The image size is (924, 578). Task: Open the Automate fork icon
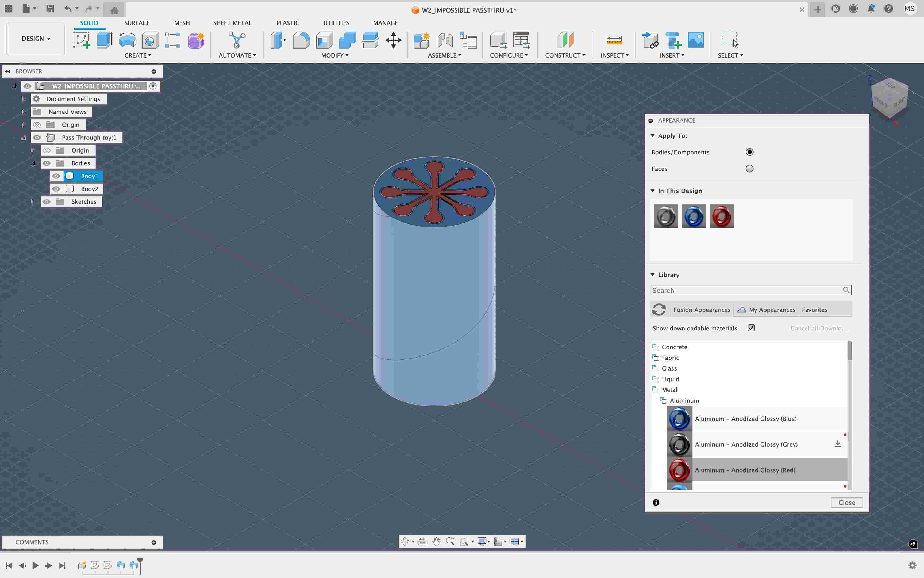(x=237, y=40)
